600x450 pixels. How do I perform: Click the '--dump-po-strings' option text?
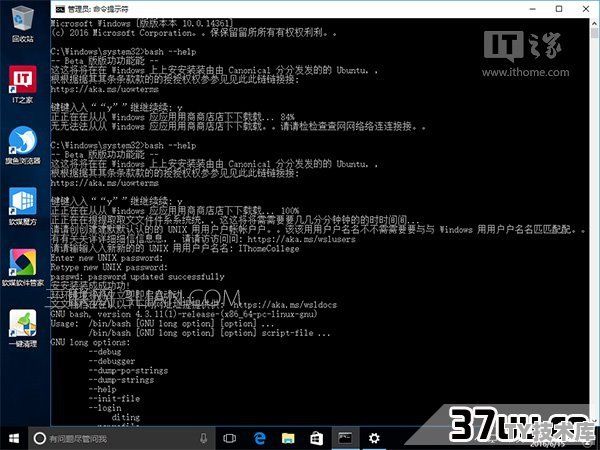tap(128, 370)
